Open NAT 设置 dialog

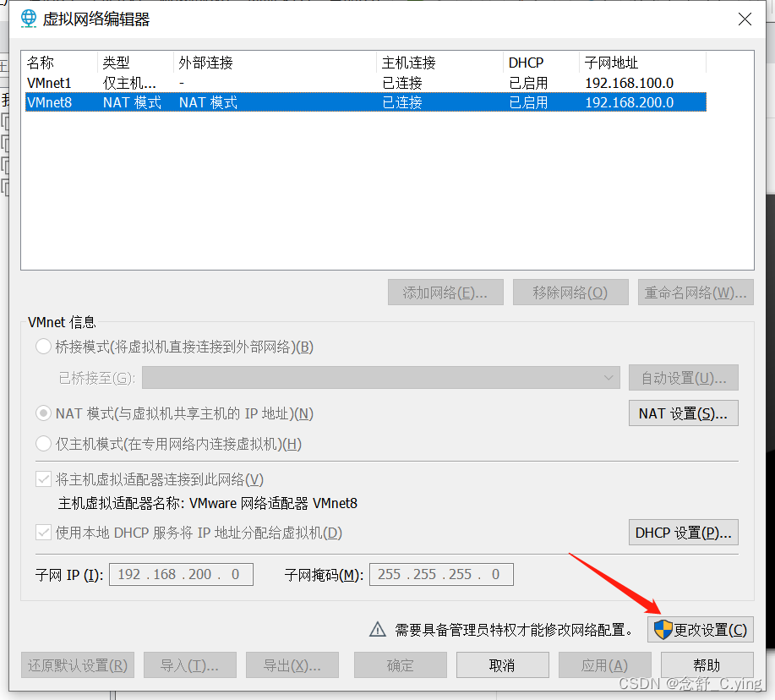pos(684,413)
